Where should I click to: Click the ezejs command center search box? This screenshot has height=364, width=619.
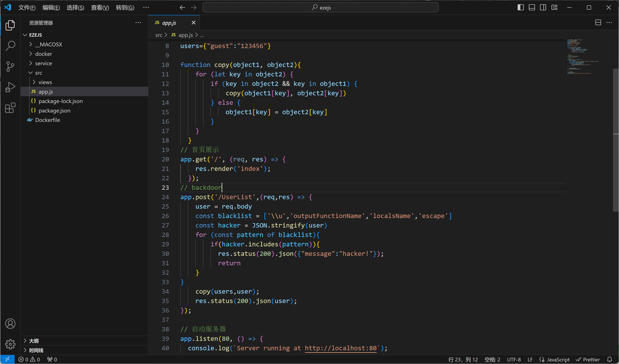pos(320,8)
